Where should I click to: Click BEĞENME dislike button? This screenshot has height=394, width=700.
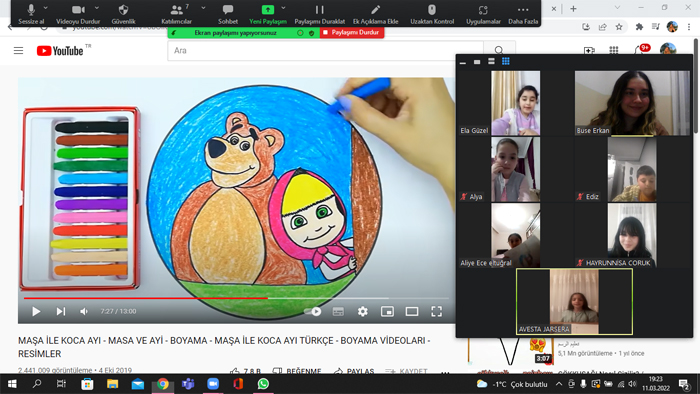tap(296, 371)
